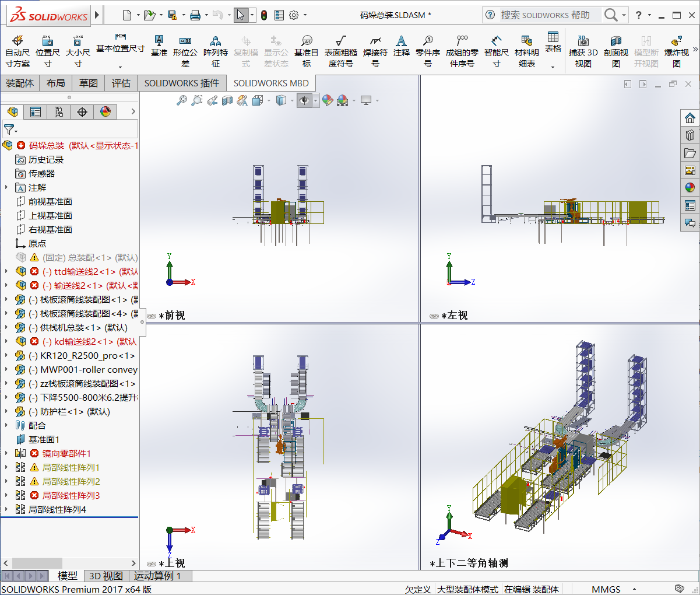700x595 pixels.
Task: Switch to the 布局 tab
Action: pos(56,83)
